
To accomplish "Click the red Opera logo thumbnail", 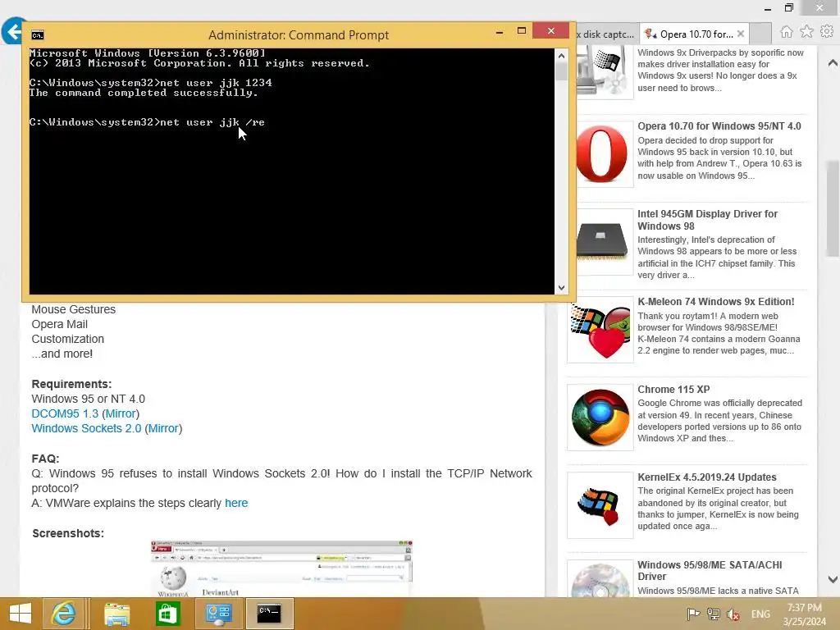I will point(601,154).
